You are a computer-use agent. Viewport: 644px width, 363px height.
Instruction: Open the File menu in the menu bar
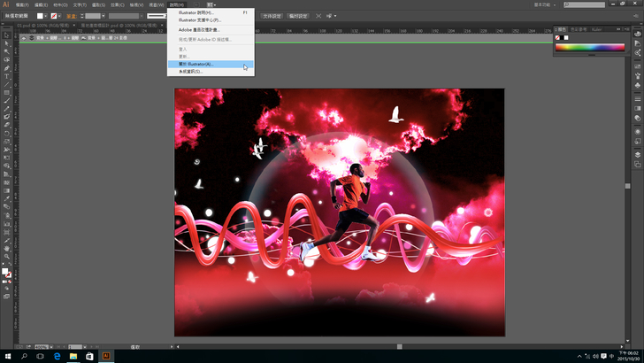[22, 4]
